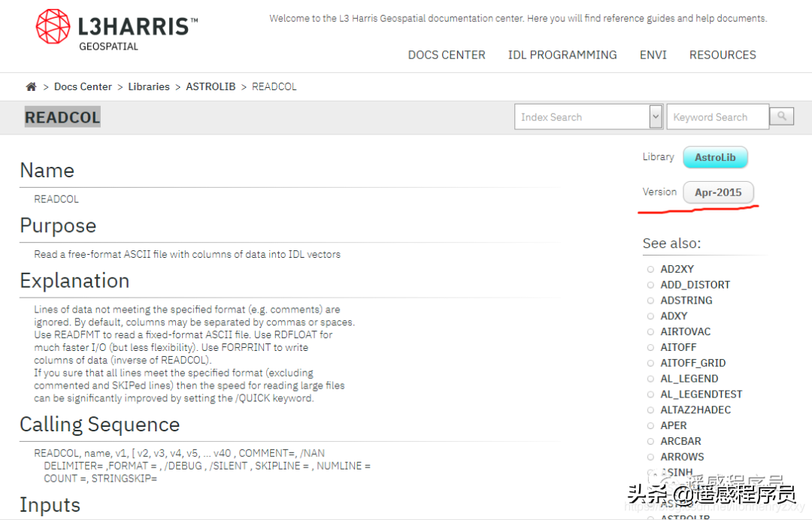Navigate to Libraries breadcrumb link
812x520 pixels.
click(149, 87)
